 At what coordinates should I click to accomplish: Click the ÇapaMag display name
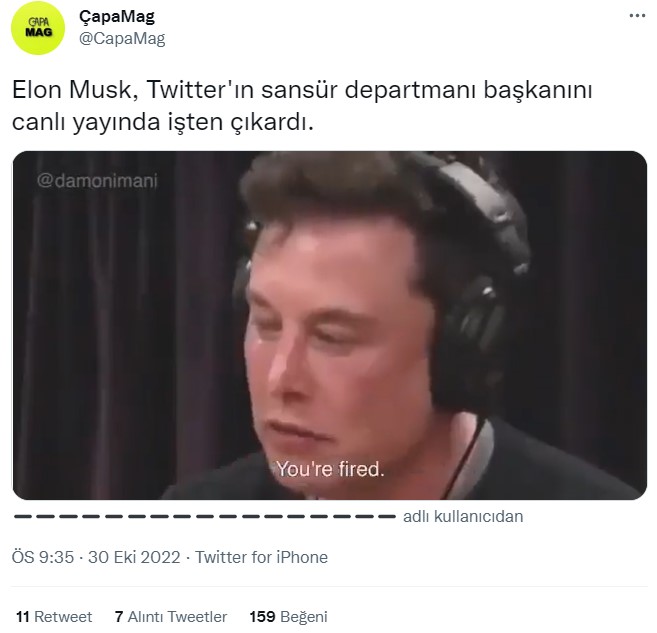[117, 17]
